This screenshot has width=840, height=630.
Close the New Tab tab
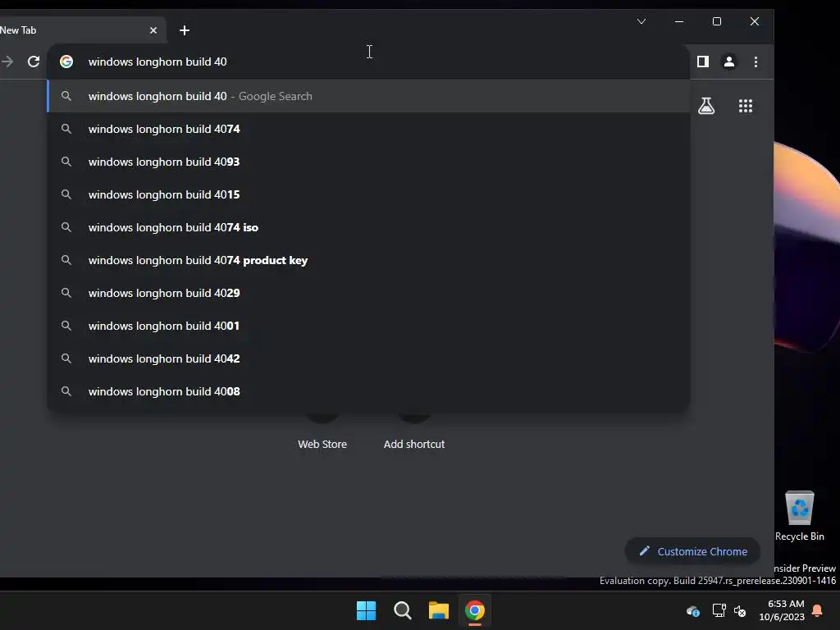pos(153,30)
